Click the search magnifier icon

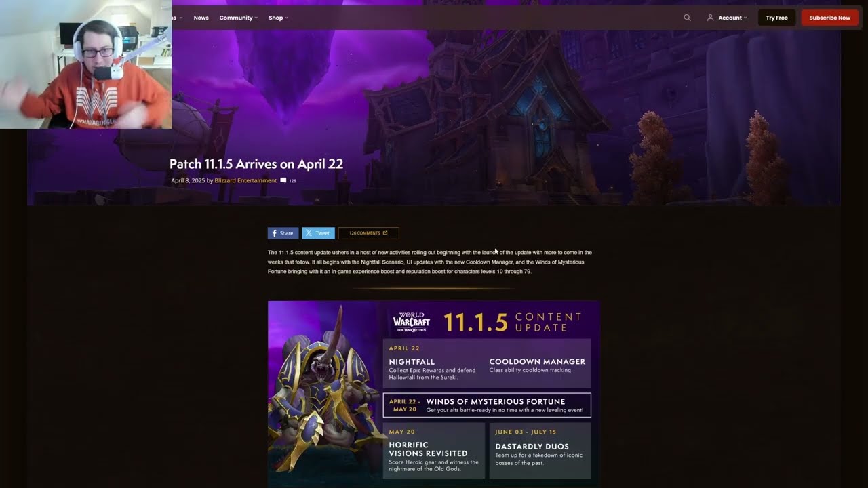(x=687, y=18)
